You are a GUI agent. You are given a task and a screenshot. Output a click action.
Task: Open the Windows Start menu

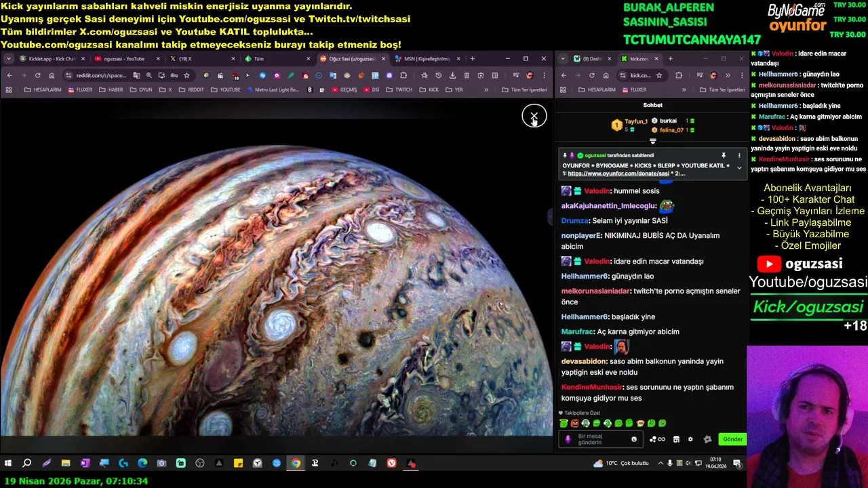tap(8, 464)
